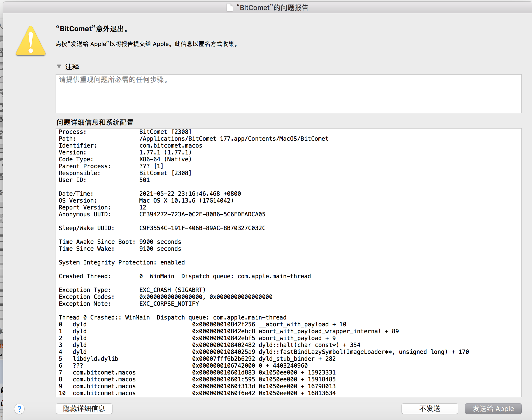Click the Exception Type EXC_CRASH line
532x420 pixels.
point(172,290)
